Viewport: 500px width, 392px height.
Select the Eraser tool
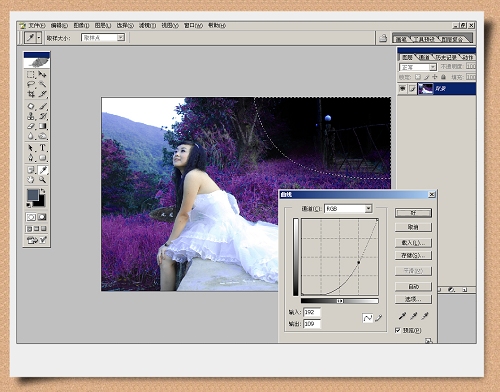coord(31,126)
